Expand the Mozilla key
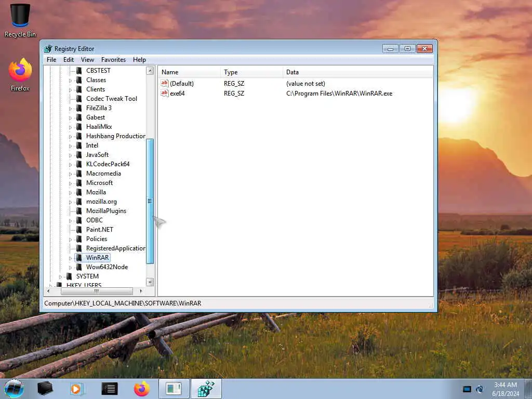 (x=70, y=193)
